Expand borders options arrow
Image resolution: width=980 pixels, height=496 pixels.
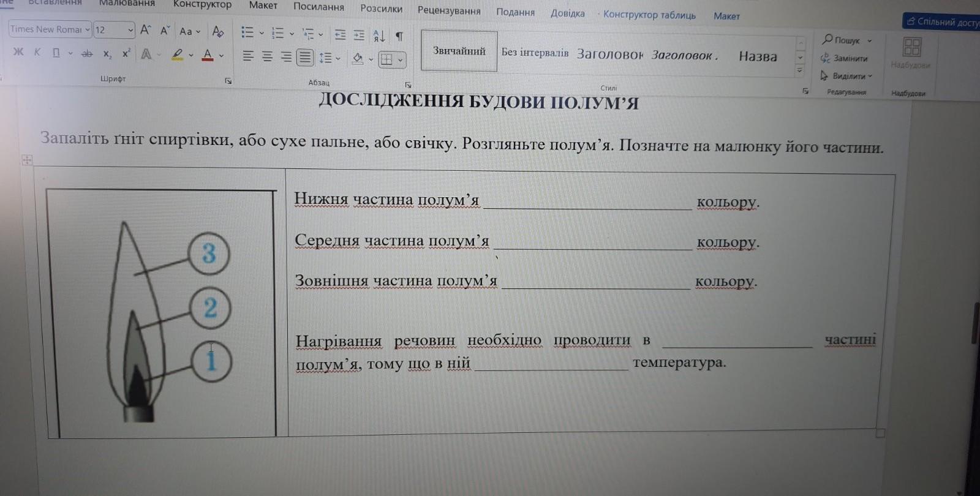click(x=400, y=60)
